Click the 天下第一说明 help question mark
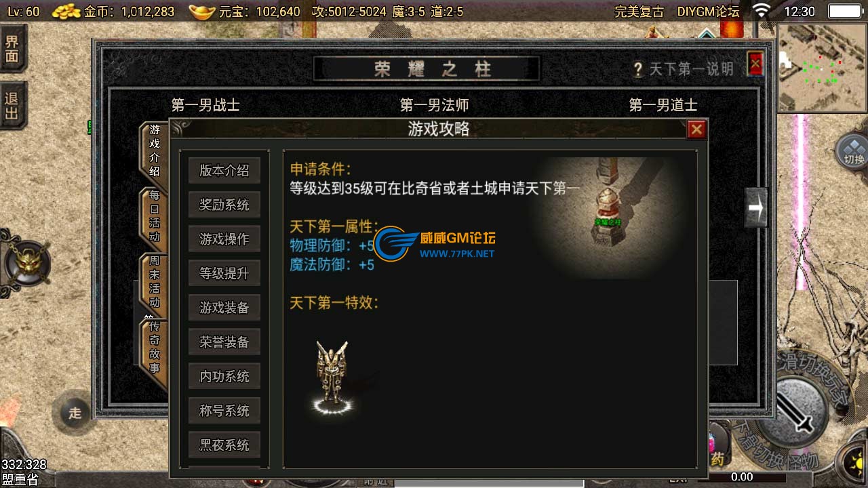 (637, 69)
